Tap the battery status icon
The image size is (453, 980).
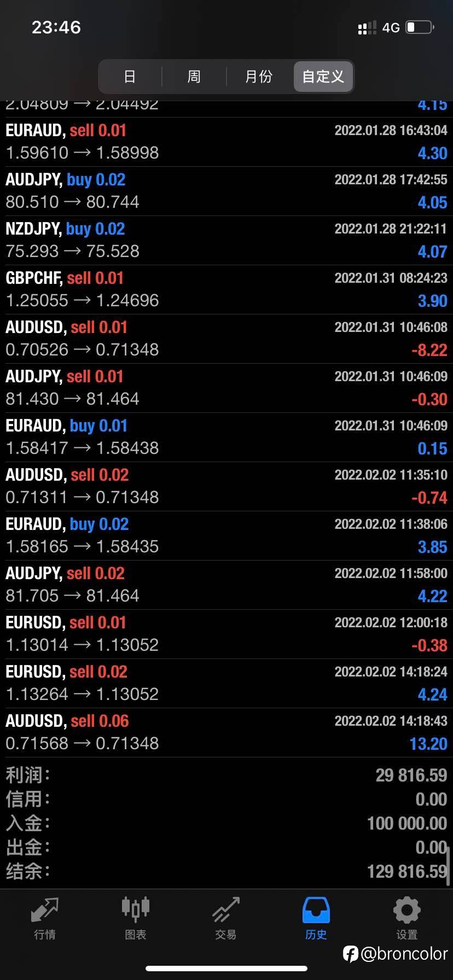pyautogui.click(x=420, y=27)
